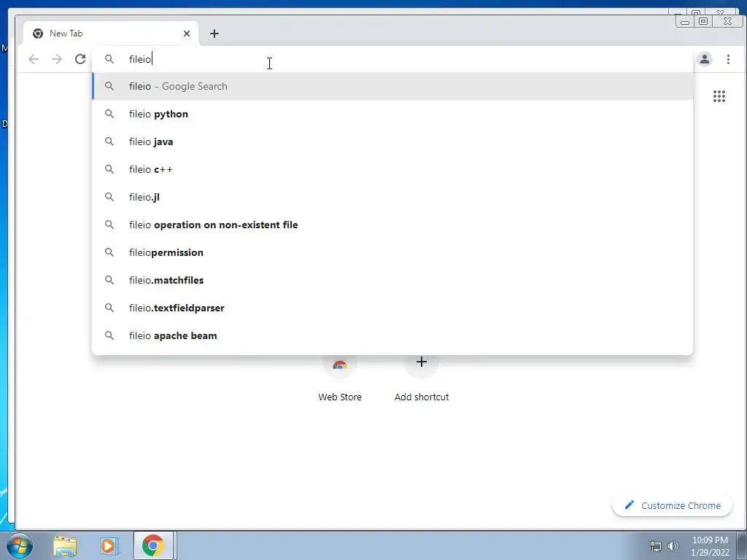Open a new tab with plus button
The height and width of the screenshot is (560, 747).
point(214,34)
